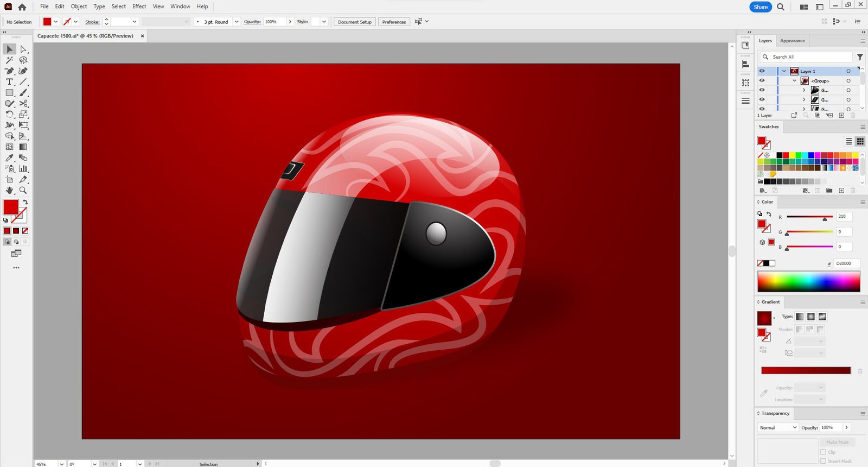Screen dimensions: 868x467
Task: Select the Eyedropper tool in toolbar
Action: [9, 158]
